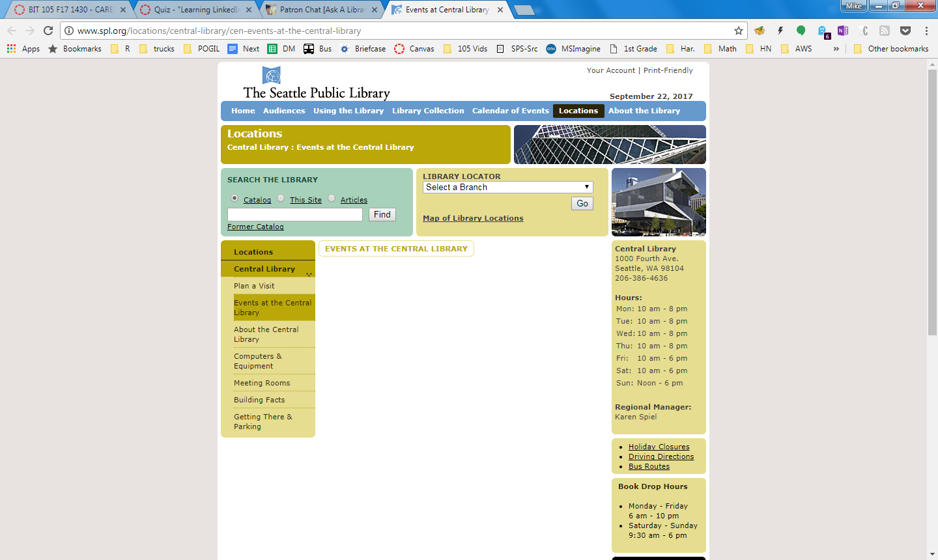This screenshot has height=560, width=938.
Task: Click the Hangouts green bubble extension
Action: 801,31
